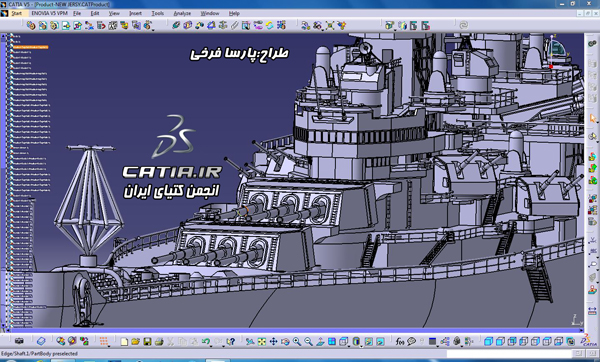The image size is (600, 362).
Task: Open the Formula f(x) tool
Action: click(x=400, y=341)
